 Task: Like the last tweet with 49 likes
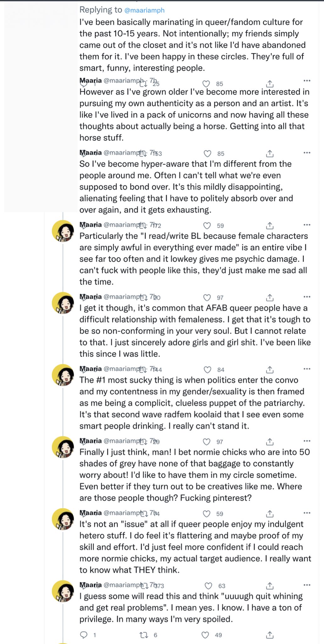[205, 635]
